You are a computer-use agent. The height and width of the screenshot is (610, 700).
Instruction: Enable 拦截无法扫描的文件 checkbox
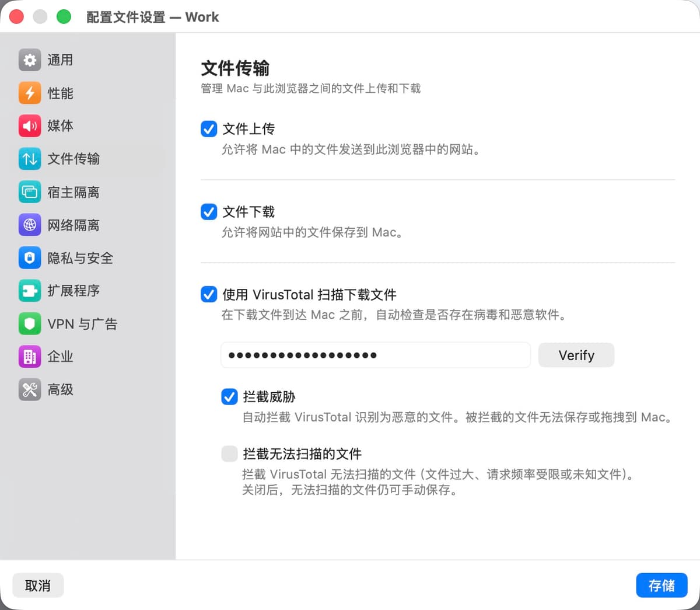click(229, 454)
